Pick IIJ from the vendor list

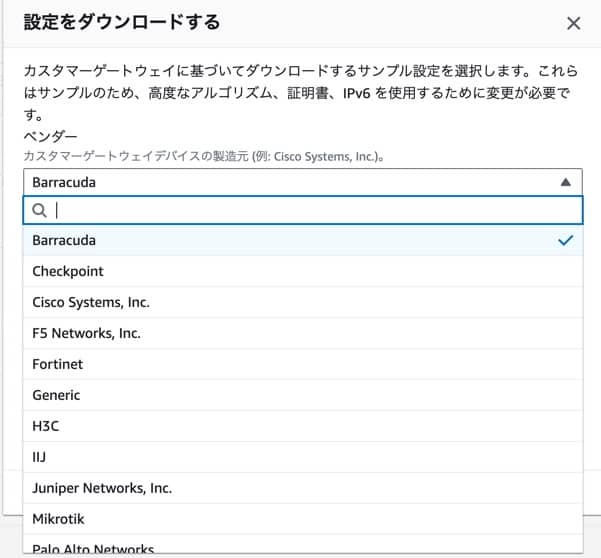303,457
